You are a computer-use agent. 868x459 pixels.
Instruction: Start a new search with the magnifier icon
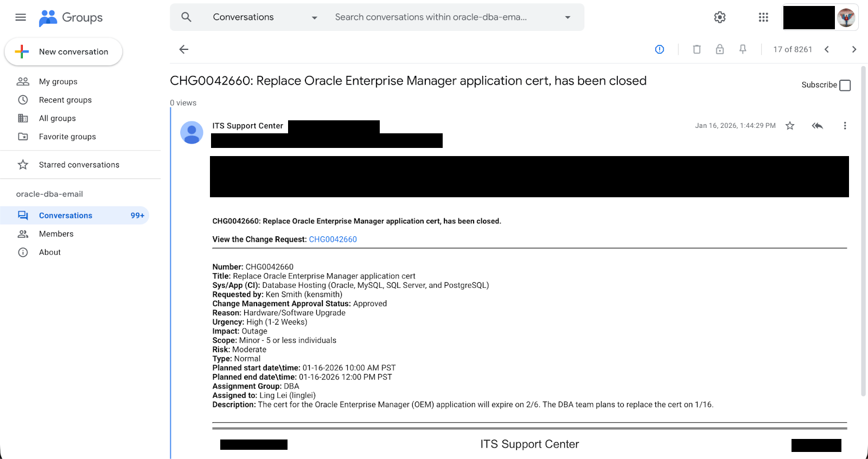186,17
